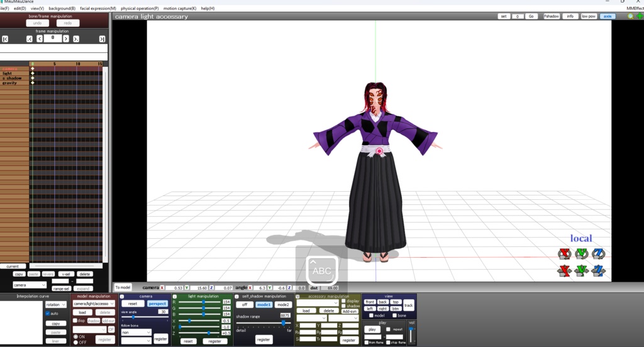Open the accessory selection dropdown
Image resolution: width=644 pixels, height=347 pixels.
pyautogui.click(x=318, y=302)
